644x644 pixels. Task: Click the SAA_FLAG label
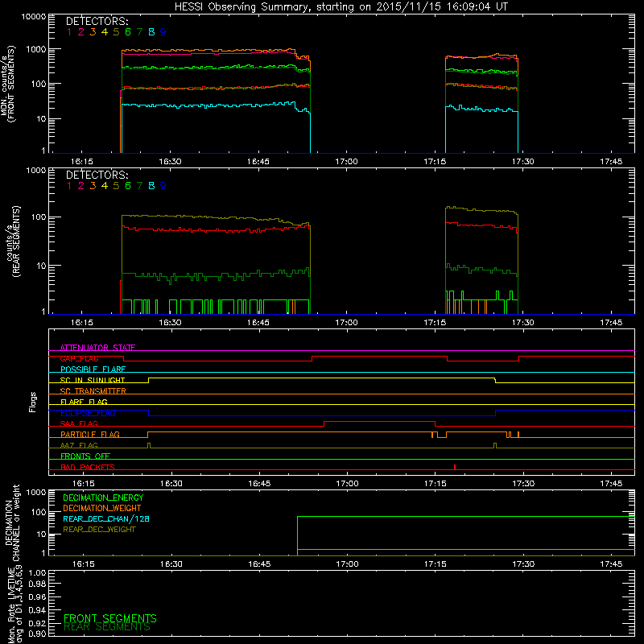79,424
